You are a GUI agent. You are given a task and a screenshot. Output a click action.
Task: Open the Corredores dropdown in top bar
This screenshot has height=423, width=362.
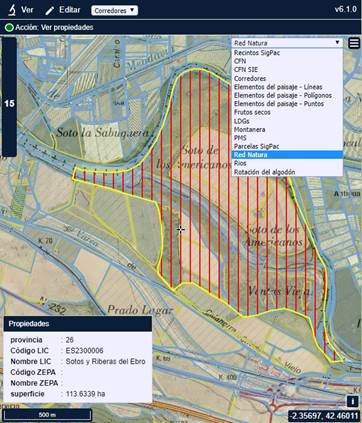pos(114,10)
